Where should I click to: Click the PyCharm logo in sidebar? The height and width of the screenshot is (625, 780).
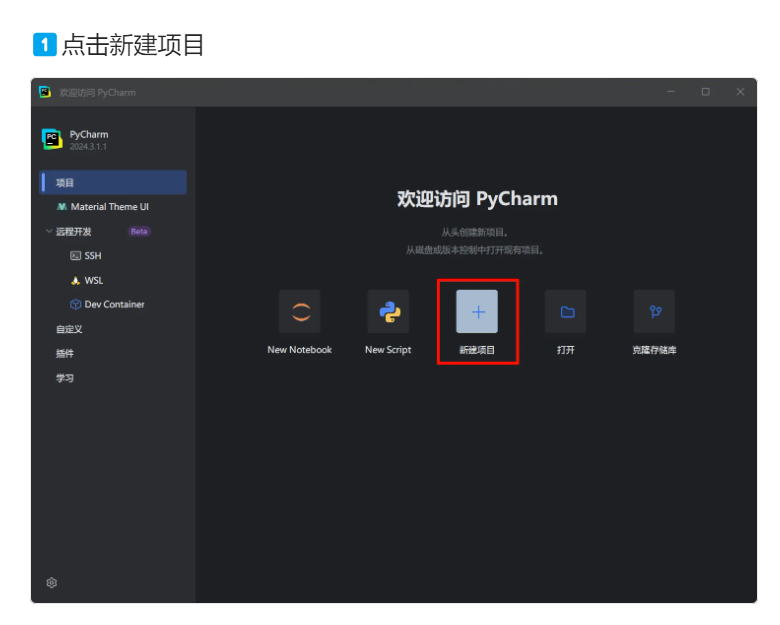(x=52, y=139)
